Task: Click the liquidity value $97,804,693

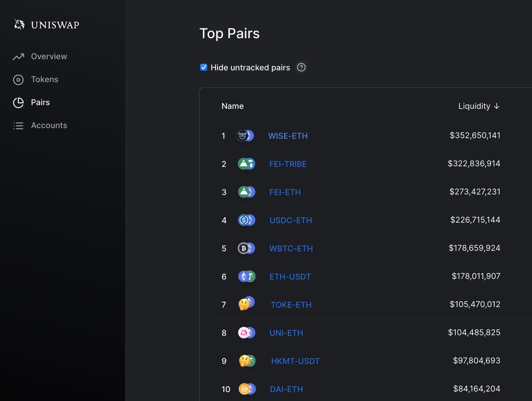Action: [x=477, y=361]
